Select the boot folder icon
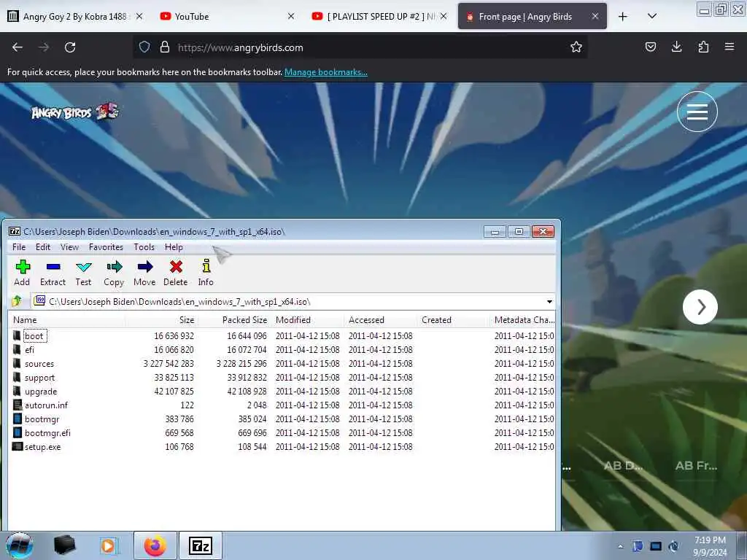The image size is (747, 560). tap(17, 335)
